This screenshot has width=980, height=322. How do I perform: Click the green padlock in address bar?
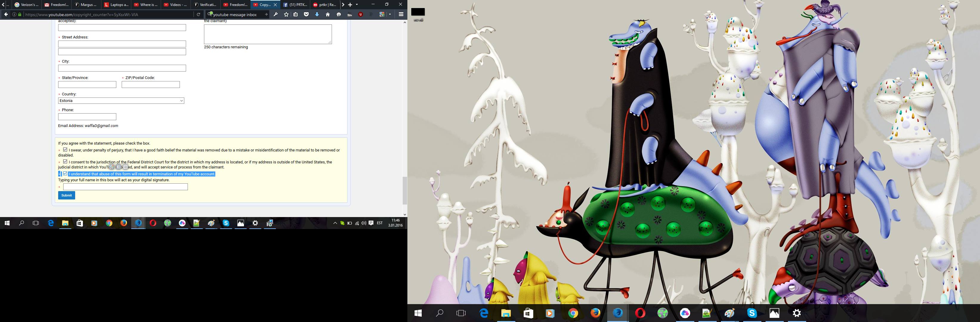click(20, 14)
